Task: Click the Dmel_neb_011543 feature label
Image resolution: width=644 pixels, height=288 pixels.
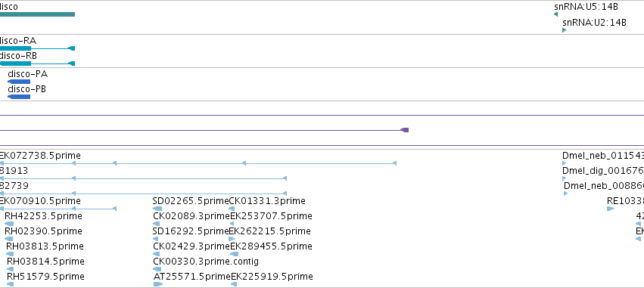Action: [x=603, y=156]
